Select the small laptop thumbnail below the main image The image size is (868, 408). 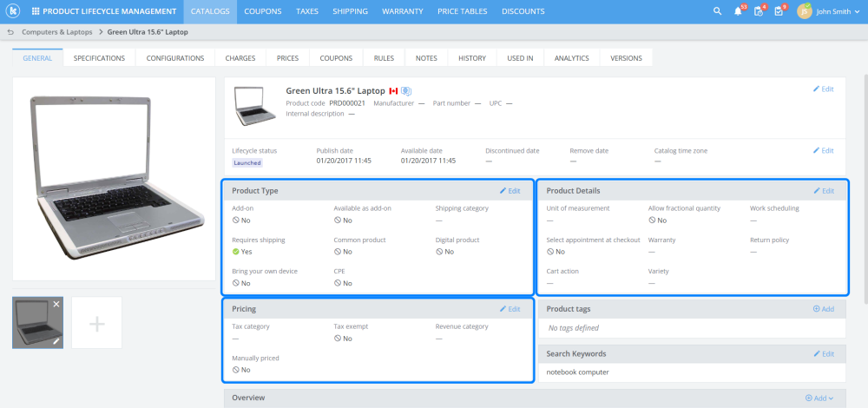[37, 323]
